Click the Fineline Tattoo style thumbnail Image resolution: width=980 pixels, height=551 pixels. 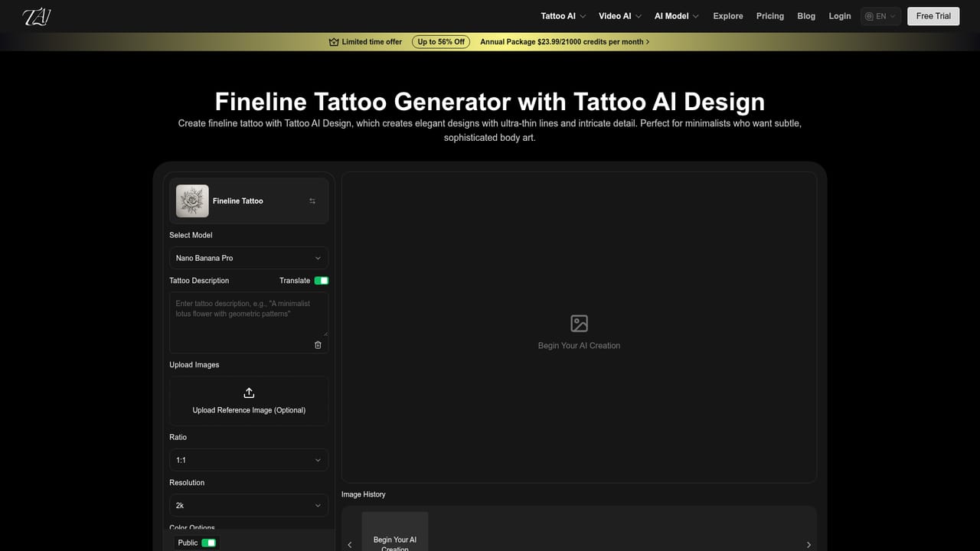(x=192, y=201)
